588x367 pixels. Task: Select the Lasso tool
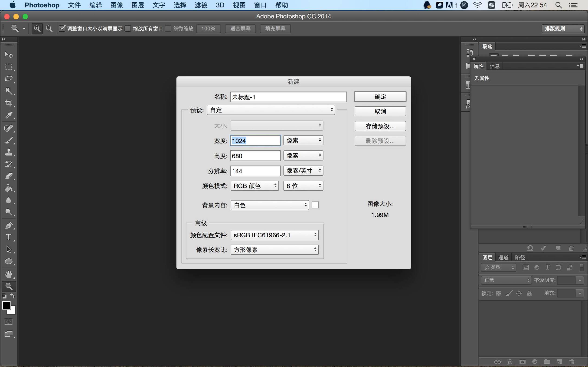pyautogui.click(x=9, y=79)
